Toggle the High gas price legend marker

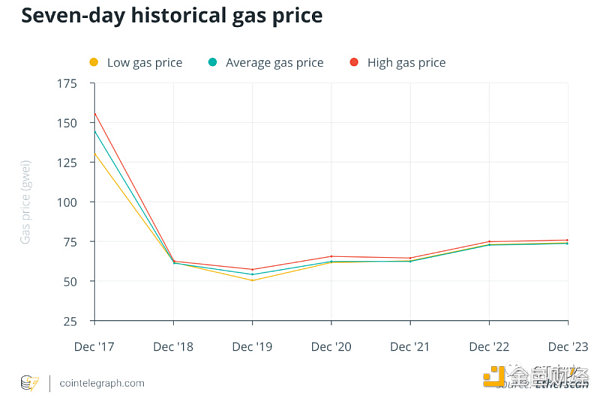[354, 62]
